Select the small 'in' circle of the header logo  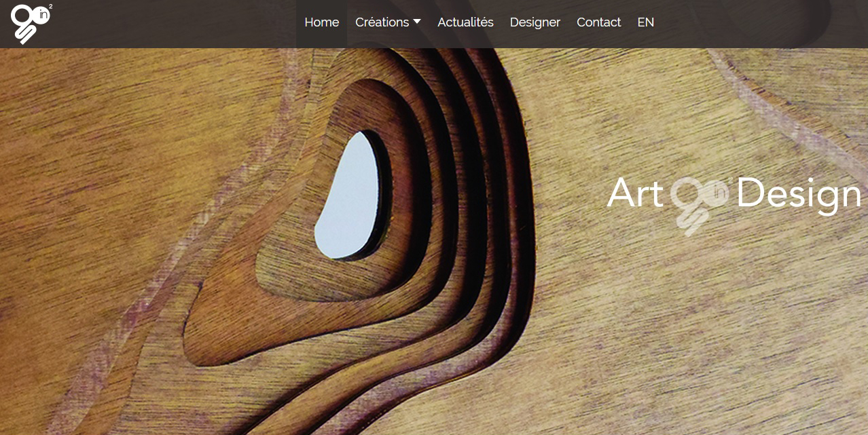[x=41, y=17]
